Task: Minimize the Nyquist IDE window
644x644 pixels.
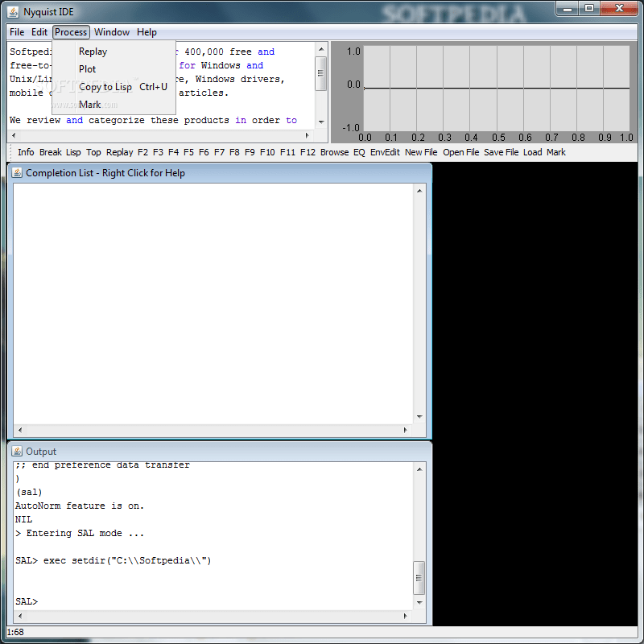Action: [x=568, y=9]
